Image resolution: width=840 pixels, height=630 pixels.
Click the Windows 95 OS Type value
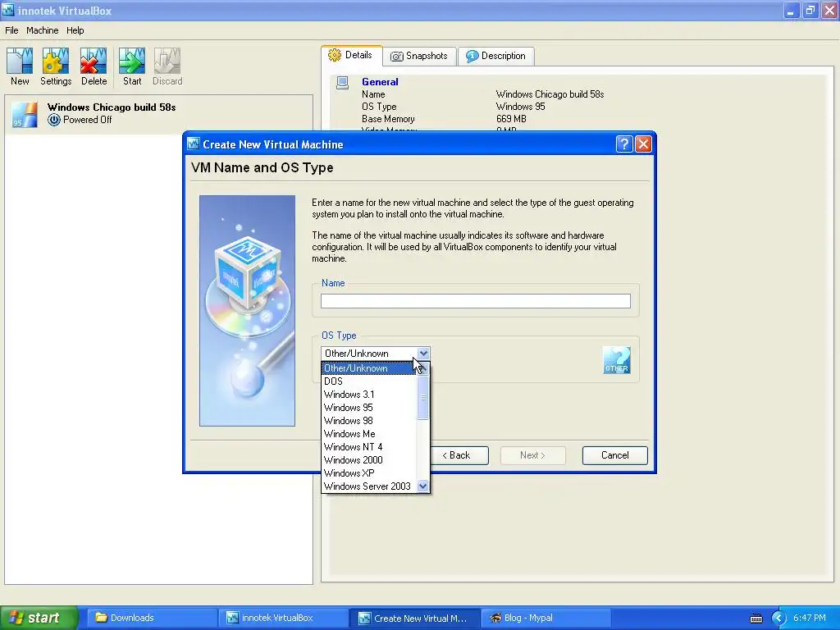520,107
